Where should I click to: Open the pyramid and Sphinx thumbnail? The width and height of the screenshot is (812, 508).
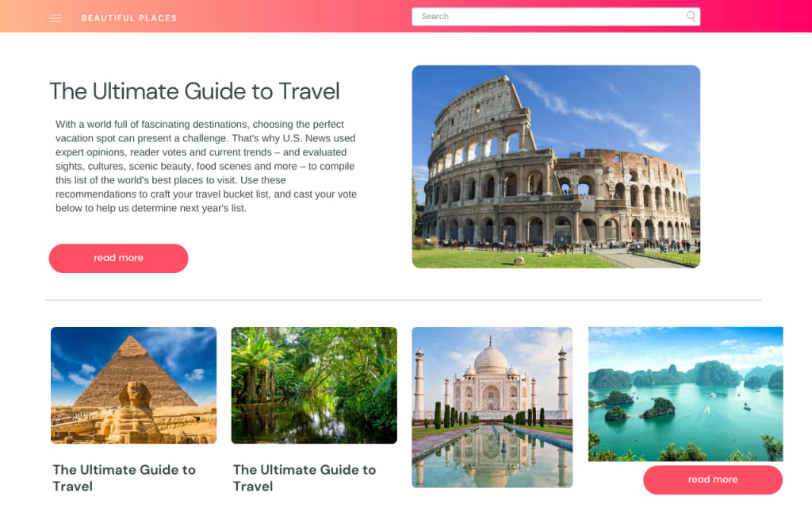(x=133, y=385)
